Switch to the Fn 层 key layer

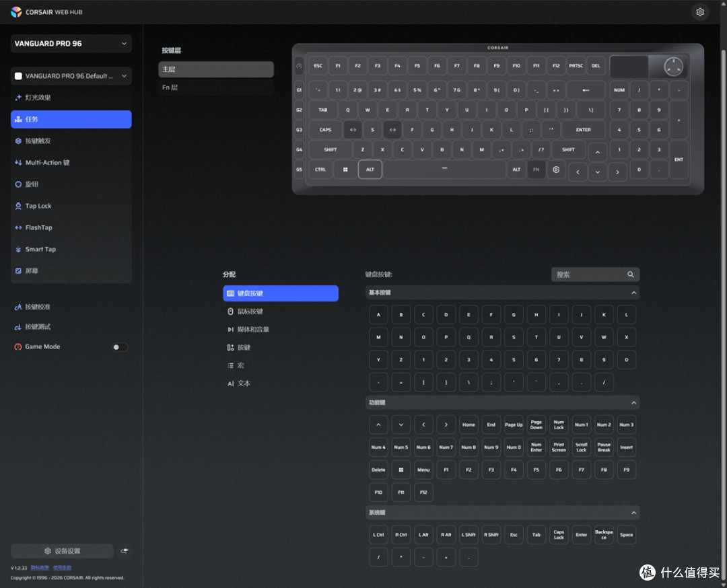click(x=216, y=87)
